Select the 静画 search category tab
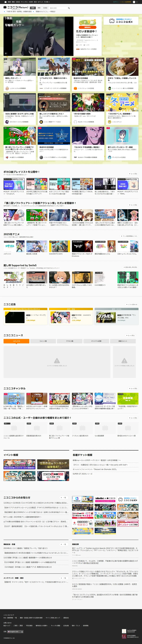Viewport: 142px width, 644px height. [39, 8]
